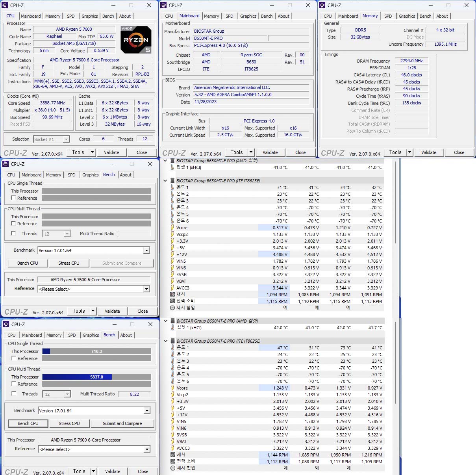Click thermometer icon of 온도 2 row reading 24 °C
The width and height of the screenshot is (476, 475).
click(172, 354)
